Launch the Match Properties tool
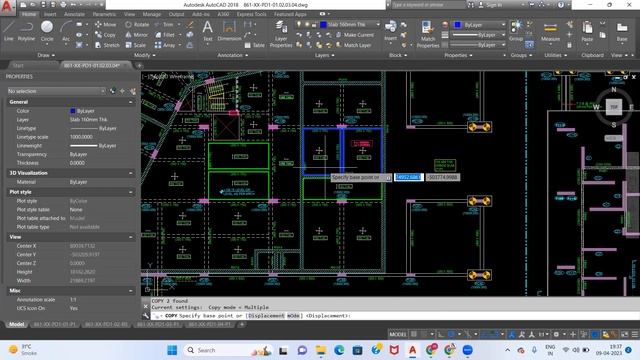Screen dimensions: 640x360 (428, 34)
